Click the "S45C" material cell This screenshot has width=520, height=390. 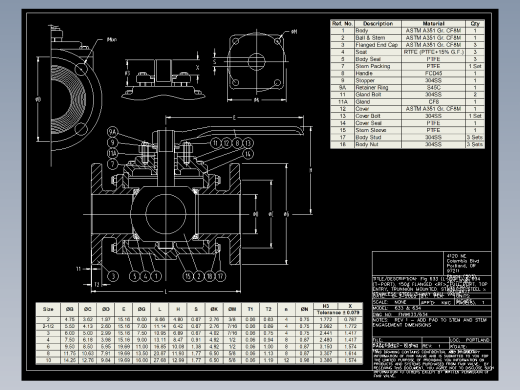point(433,87)
